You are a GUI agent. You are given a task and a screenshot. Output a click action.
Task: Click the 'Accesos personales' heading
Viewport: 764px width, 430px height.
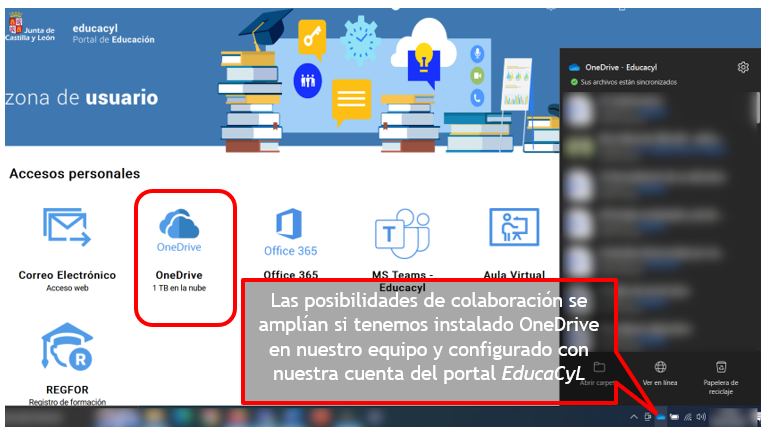point(75,173)
